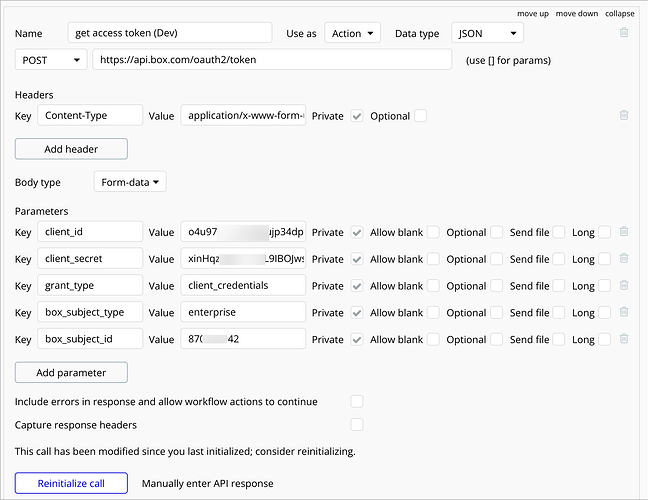Image resolution: width=648 pixels, height=500 pixels.
Task: Check Include errors in response option
Action: coord(357,401)
